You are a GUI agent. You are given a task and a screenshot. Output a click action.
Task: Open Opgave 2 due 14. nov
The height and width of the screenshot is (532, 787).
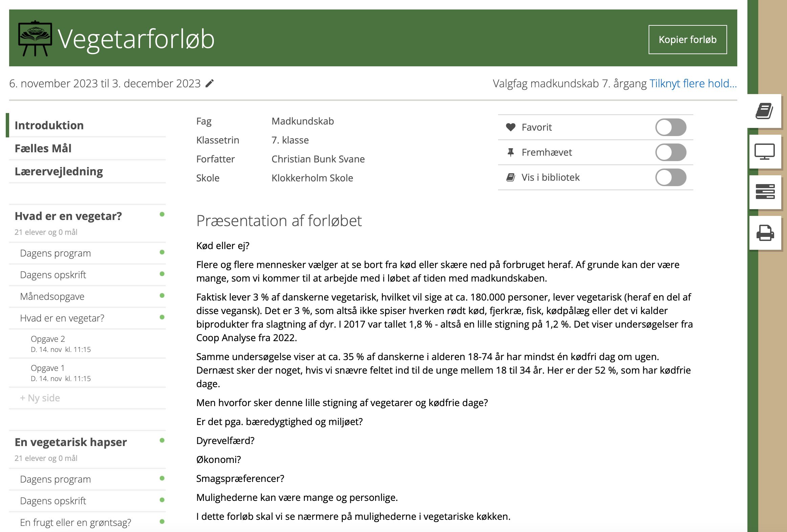tap(48, 339)
